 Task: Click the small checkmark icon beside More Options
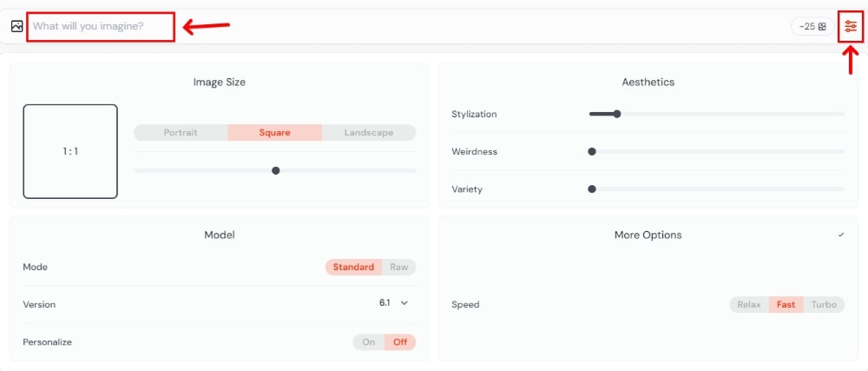[x=841, y=235]
